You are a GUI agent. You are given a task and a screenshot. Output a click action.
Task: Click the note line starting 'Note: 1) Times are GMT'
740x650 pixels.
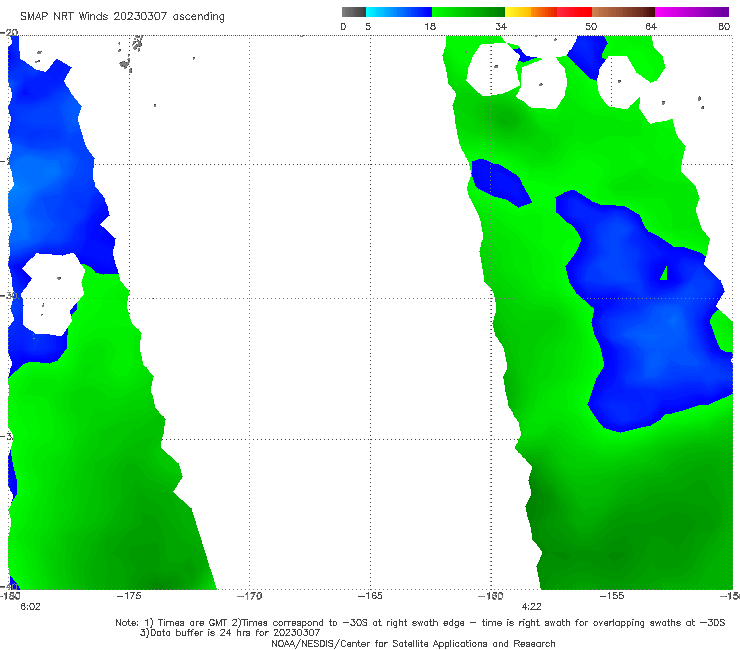click(x=420, y=623)
